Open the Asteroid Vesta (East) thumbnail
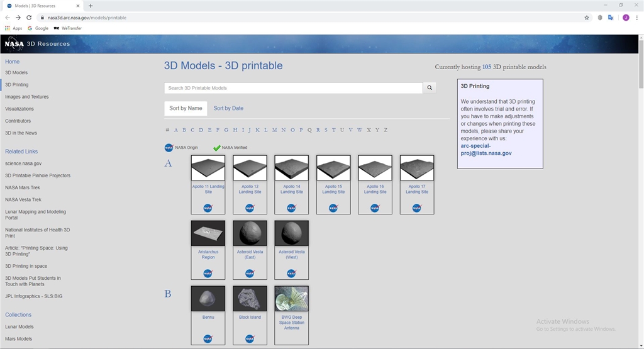This screenshot has height=349, width=644. point(250,233)
